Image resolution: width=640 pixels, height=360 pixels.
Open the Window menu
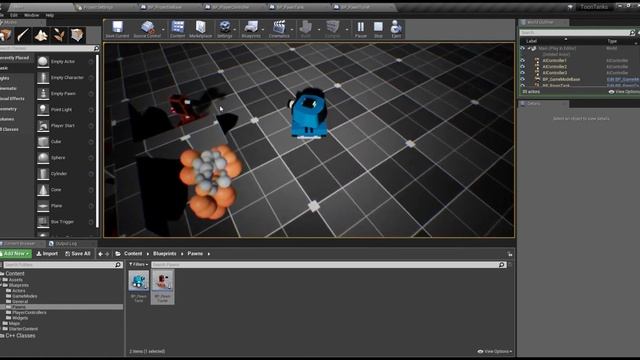click(31, 15)
